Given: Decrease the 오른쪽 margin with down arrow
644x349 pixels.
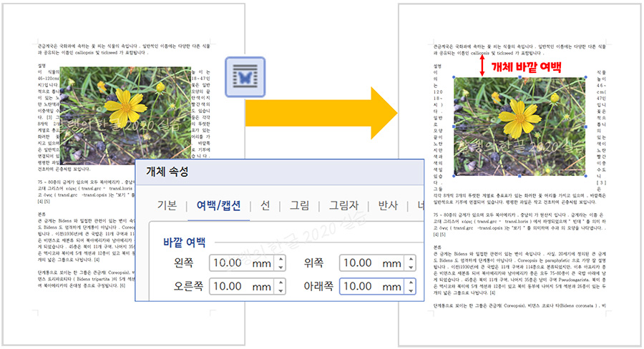Looking at the screenshot, I should click(x=281, y=290).
